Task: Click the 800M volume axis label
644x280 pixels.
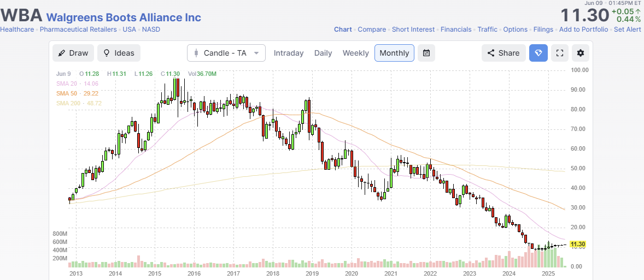Action: pos(60,234)
